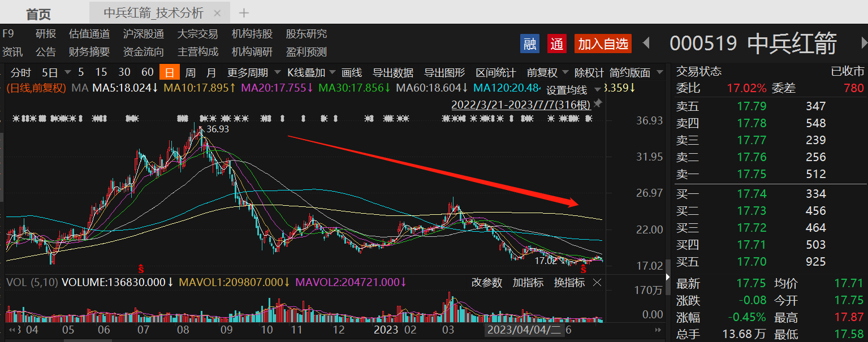Jump chart timeline forward with double-right arrows

pyautogui.click(x=658, y=329)
